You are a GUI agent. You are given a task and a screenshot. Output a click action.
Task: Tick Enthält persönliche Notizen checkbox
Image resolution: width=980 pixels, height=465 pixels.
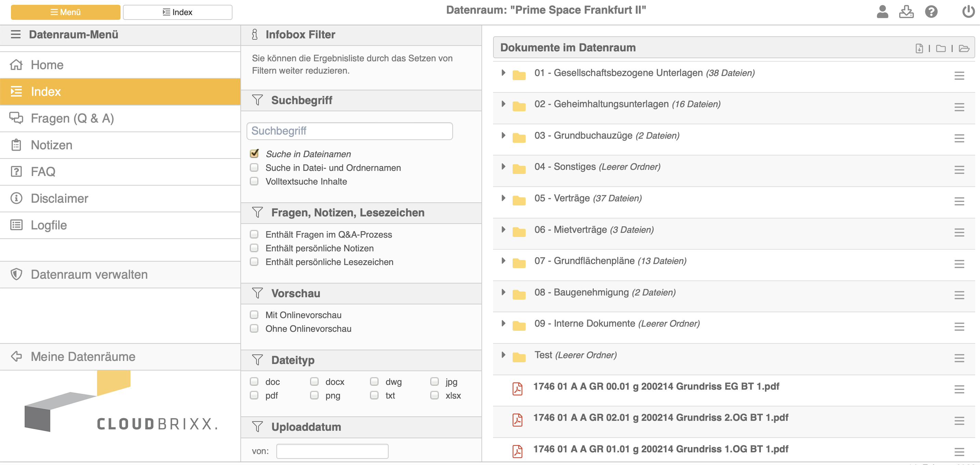pyautogui.click(x=254, y=248)
